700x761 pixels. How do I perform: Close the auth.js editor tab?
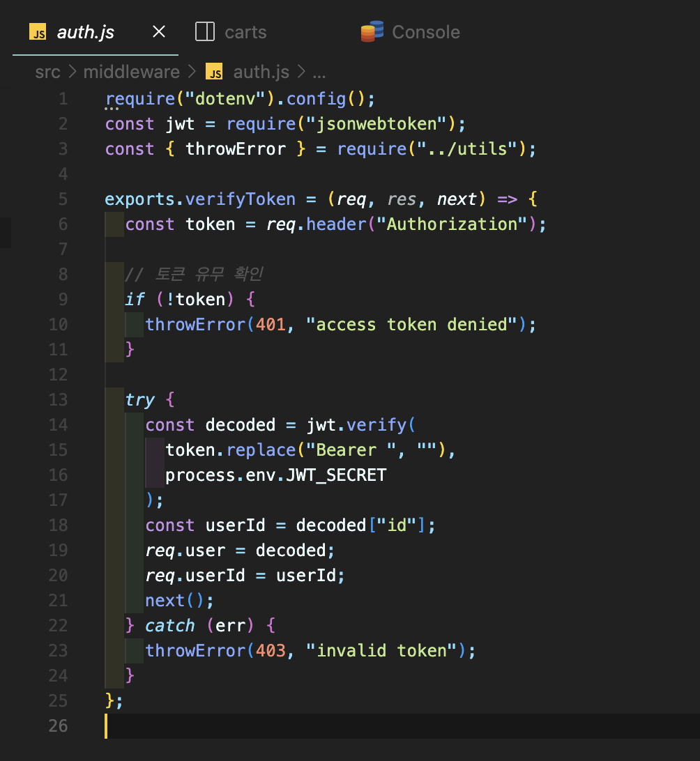pyautogui.click(x=159, y=32)
